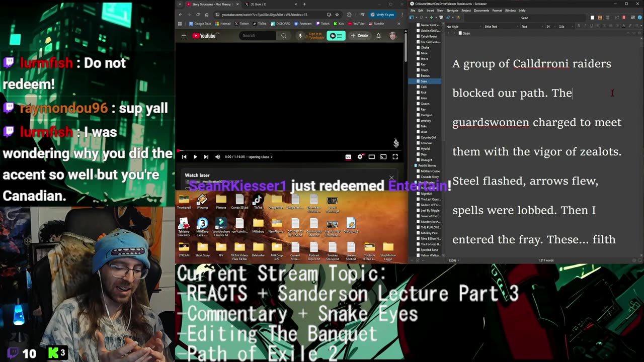Open the Opening Class chapter list
644x362 pixels.
click(261, 157)
